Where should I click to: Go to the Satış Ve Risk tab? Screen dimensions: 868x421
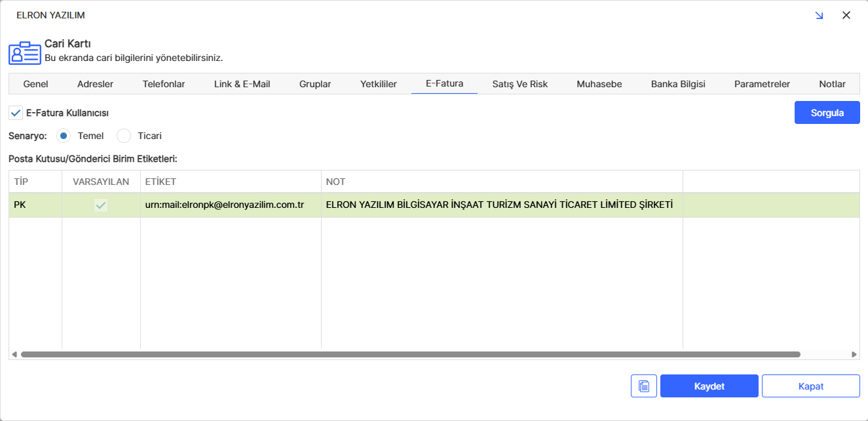519,84
